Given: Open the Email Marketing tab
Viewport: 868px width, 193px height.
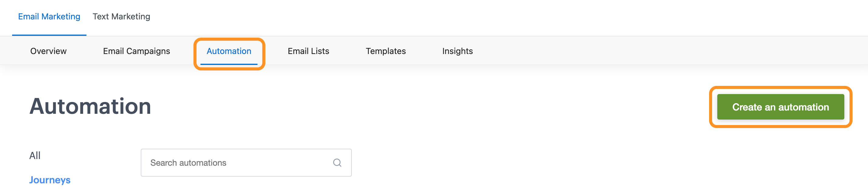Looking at the screenshot, I should coord(49,16).
